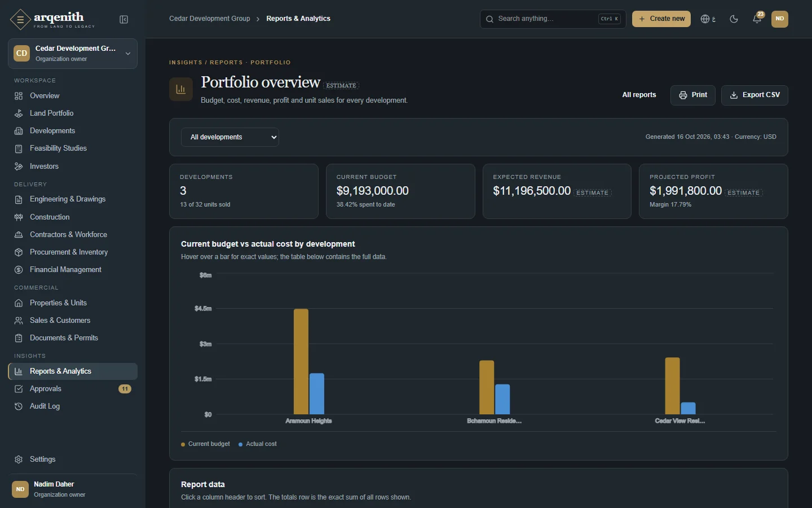Image resolution: width=812 pixels, height=508 pixels.
Task: Click the Construction icon
Action: [x=19, y=217]
